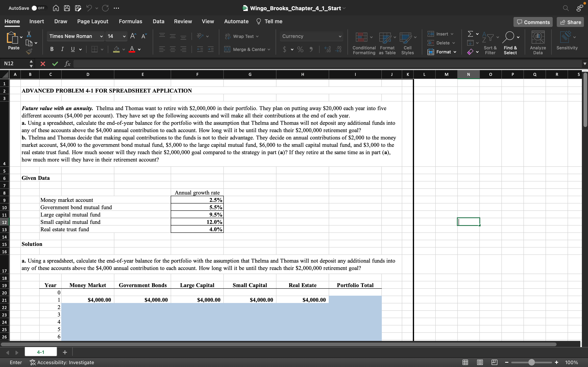
Task: Click the Format Painter brush icon
Action: 29,51
